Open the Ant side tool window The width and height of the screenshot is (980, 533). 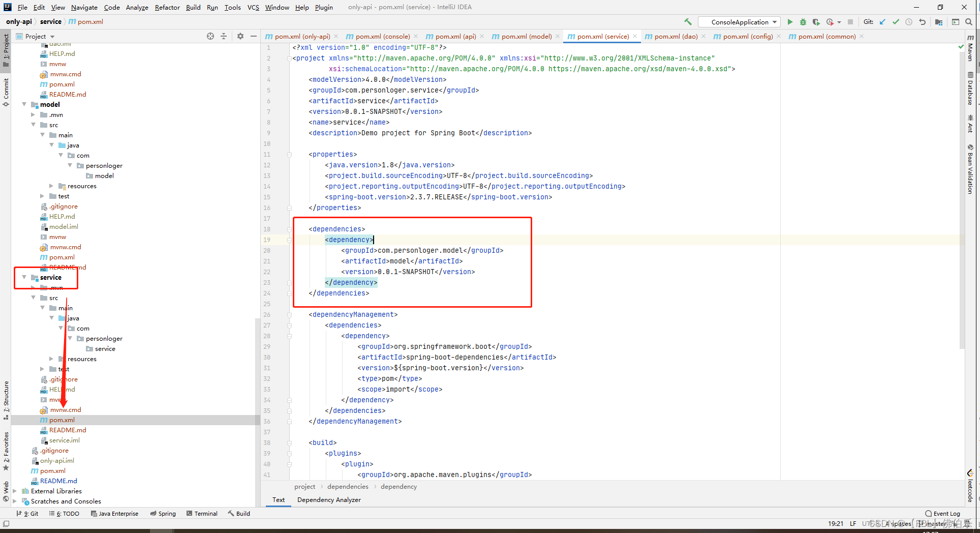(970, 124)
